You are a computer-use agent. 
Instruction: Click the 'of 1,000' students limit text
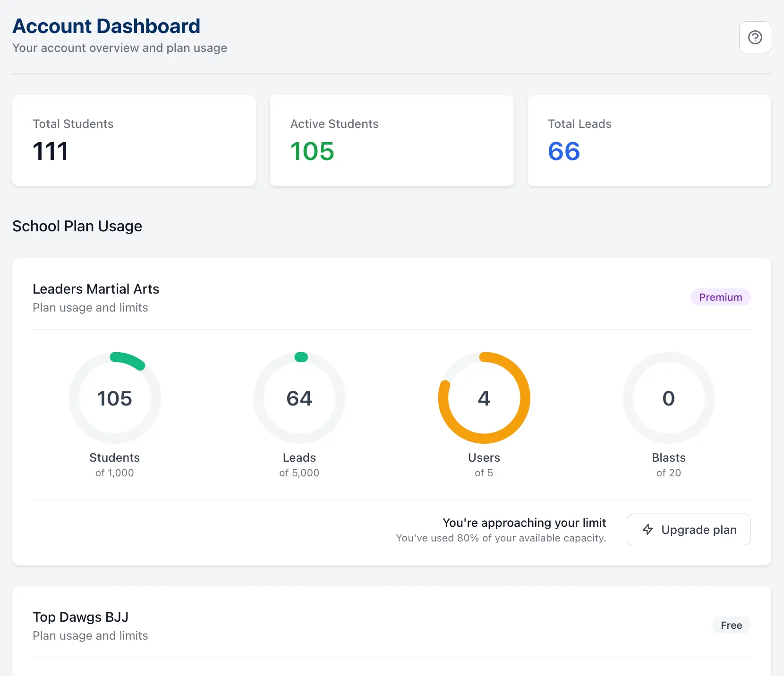[115, 473]
